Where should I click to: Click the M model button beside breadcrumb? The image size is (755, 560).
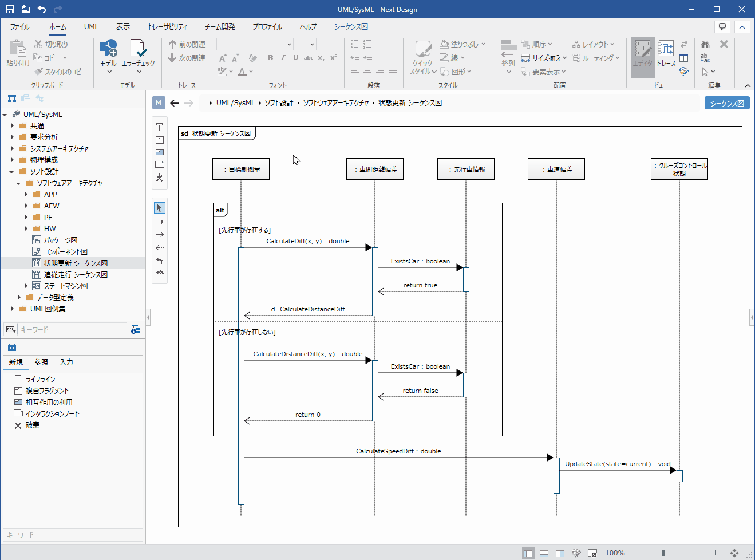click(159, 102)
